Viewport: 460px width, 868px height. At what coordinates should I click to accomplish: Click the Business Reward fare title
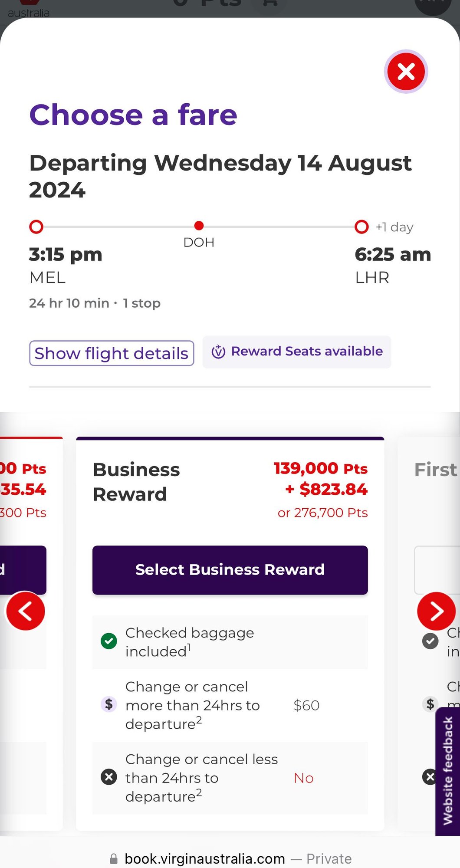point(137,482)
